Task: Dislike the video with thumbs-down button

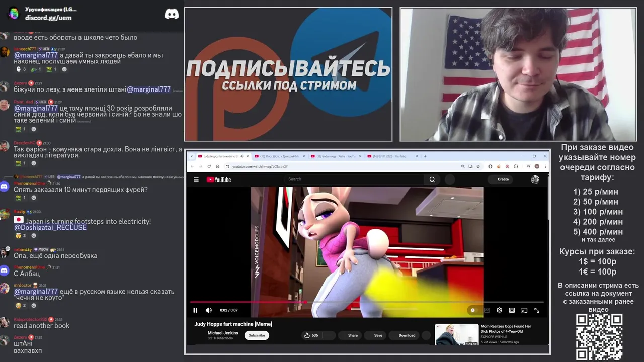Action: [328, 335]
